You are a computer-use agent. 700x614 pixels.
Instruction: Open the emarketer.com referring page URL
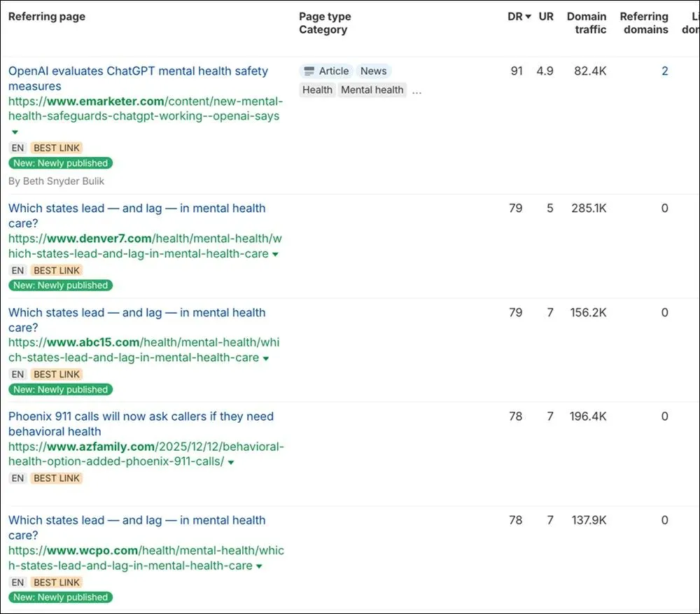point(146,109)
